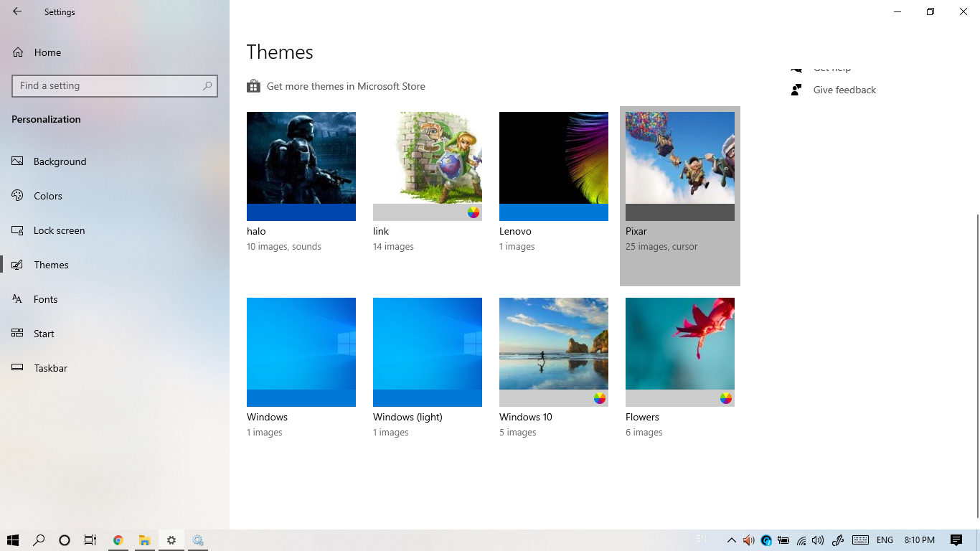Click the color wheel on Flowers theme
The width and height of the screenshot is (980, 551).
click(x=726, y=398)
